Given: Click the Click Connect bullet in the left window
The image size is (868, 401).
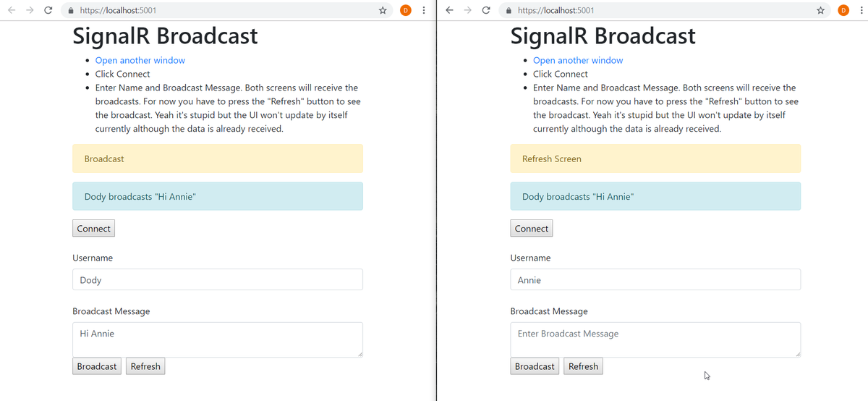Looking at the screenshot, I should (123, 74).
